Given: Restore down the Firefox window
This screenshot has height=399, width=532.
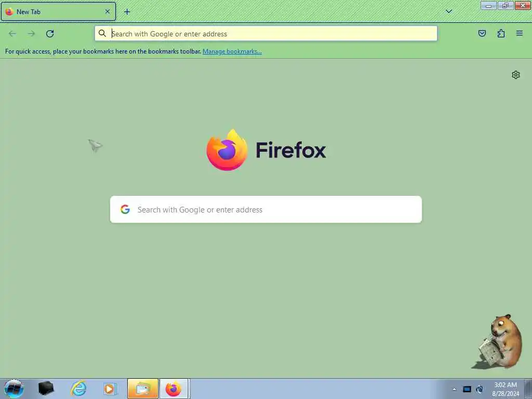Looking at the screenshot, I should [505, 6].
